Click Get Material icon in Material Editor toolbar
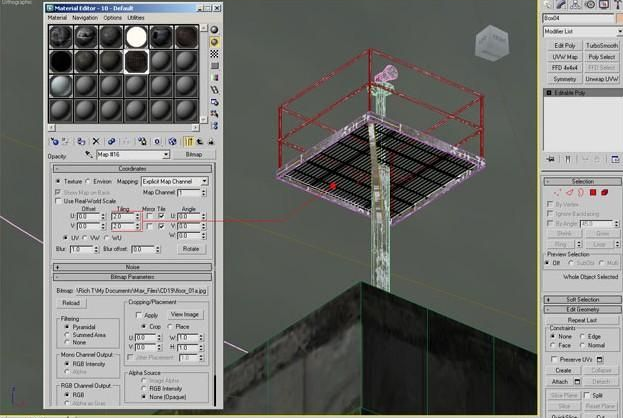The height and width of the screenshot is (418, 623). point(54,141)
